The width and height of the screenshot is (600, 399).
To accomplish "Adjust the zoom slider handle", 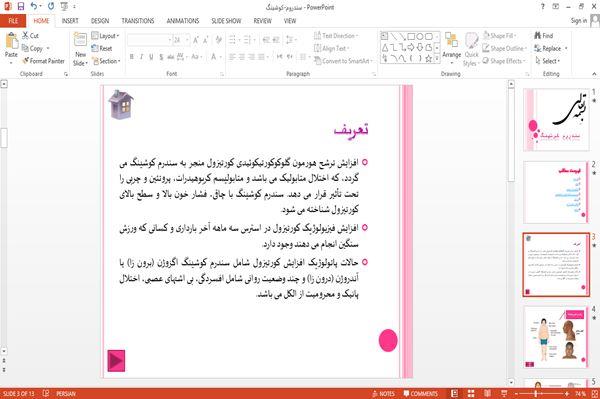I will tap(536, 393).
